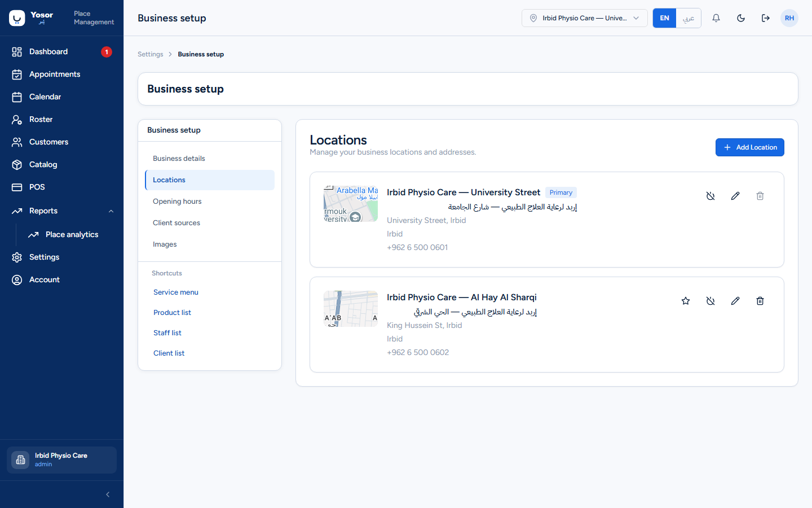
Task: Open the Catalog section
Action: point(61,164)
